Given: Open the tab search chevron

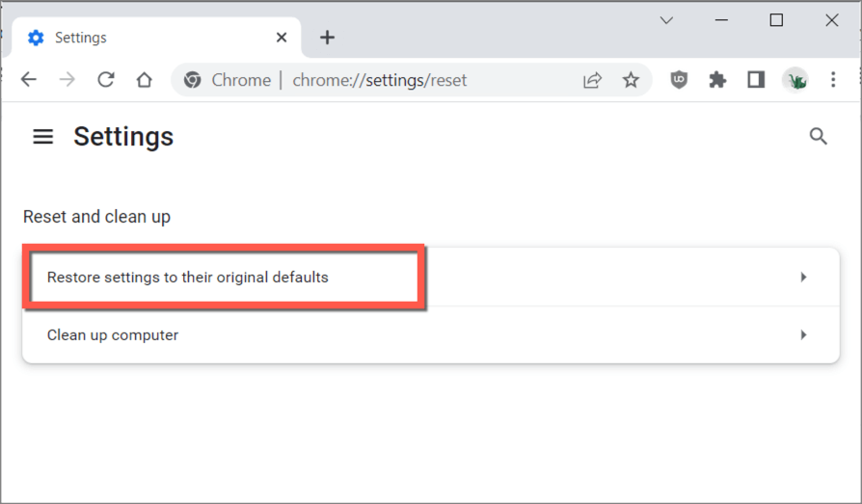Looking at the screenshot, I should click(x=666, y=20).
